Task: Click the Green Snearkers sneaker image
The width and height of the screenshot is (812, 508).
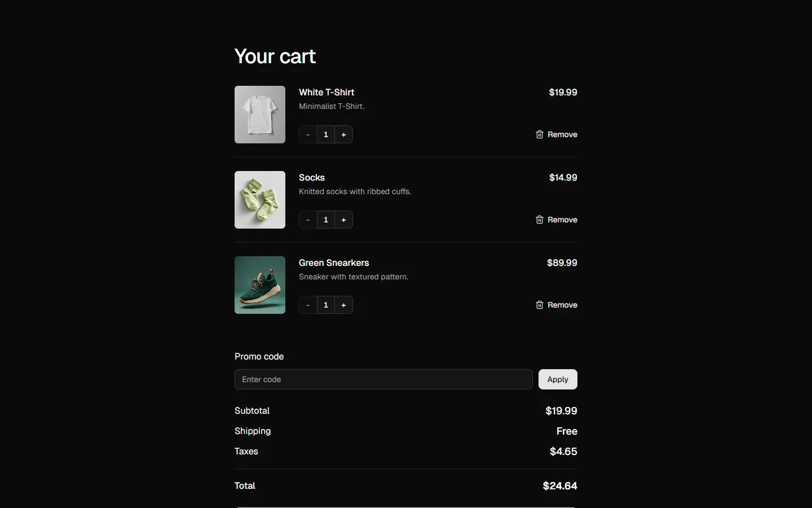Action: point(259,285)
